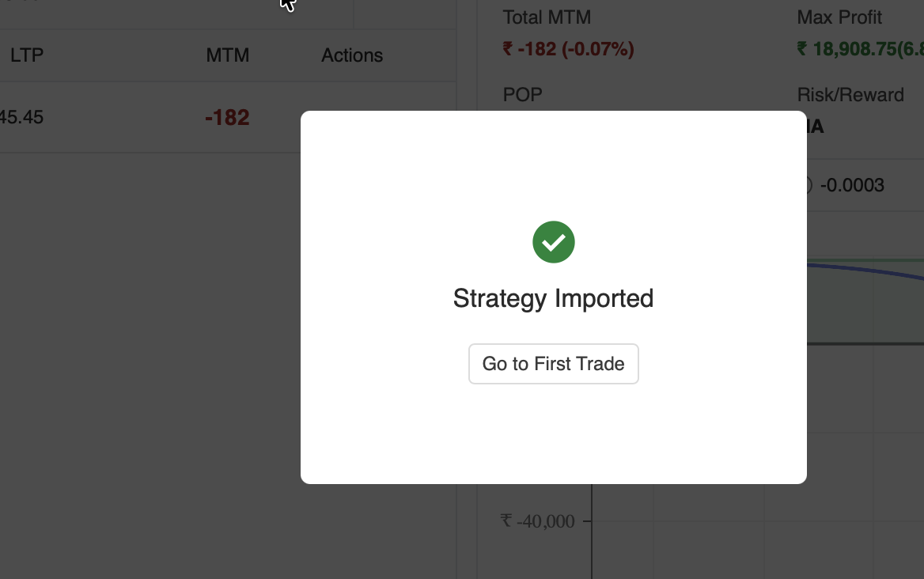Screen dimensions: 924x579
Task: Click the red -182 MTM value
Action: point(228,118)
